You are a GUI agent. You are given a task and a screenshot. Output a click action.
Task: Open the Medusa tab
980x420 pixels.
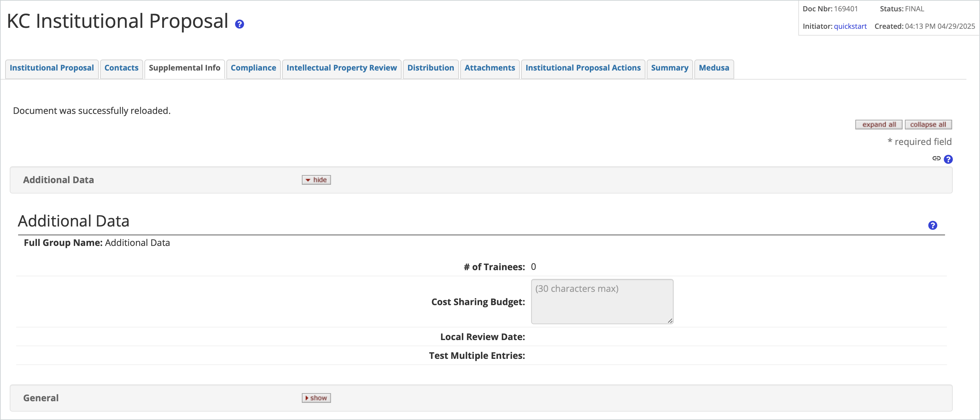tap(714, 68)
